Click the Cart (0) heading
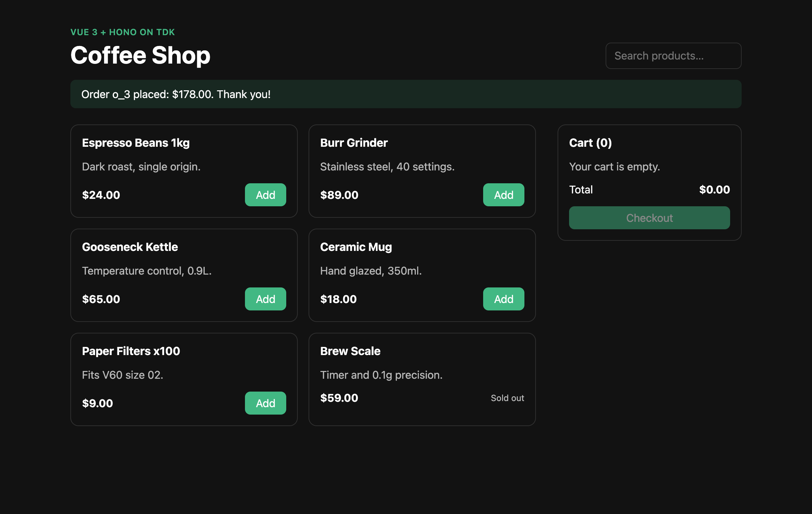 [590, 143]
